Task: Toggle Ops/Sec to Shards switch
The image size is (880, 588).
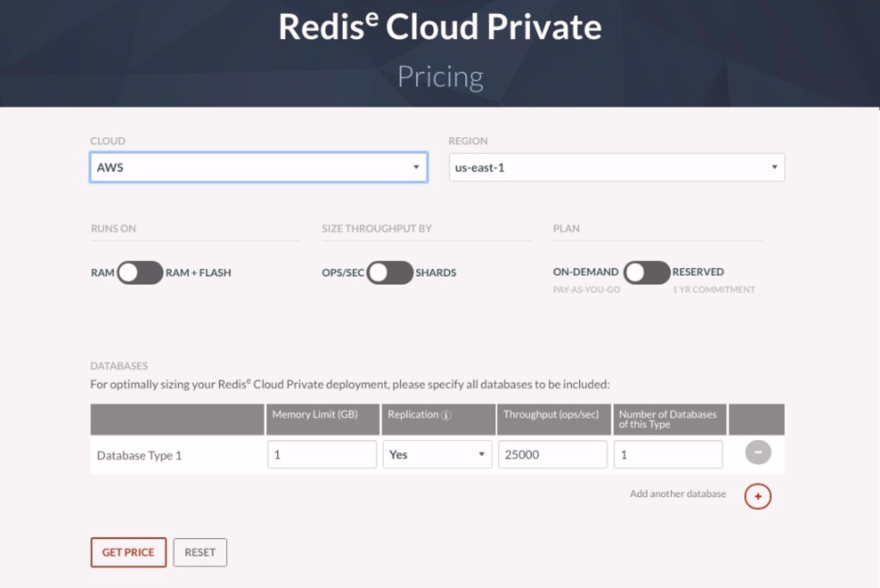Action: pyautogui.click(x=389, y=273)
